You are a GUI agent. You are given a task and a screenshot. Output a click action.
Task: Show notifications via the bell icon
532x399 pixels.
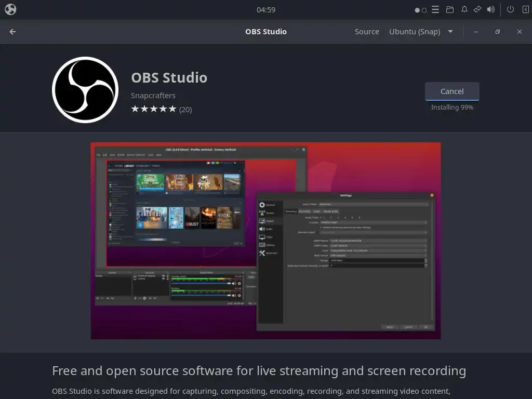[464, 9]
